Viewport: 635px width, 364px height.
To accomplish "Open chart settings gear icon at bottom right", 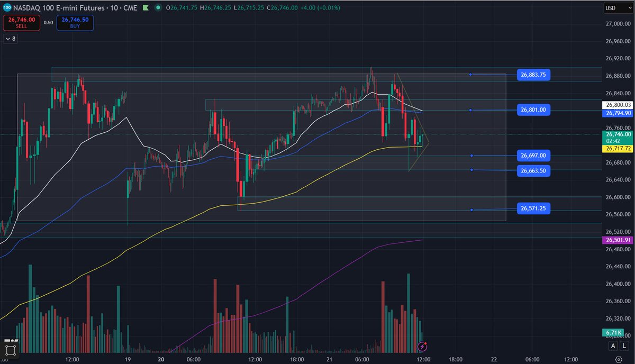I will tap(618, 359).
